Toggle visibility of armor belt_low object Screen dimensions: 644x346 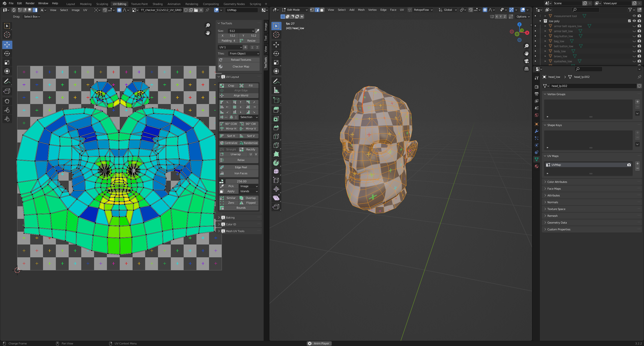(x=634, y=31)
